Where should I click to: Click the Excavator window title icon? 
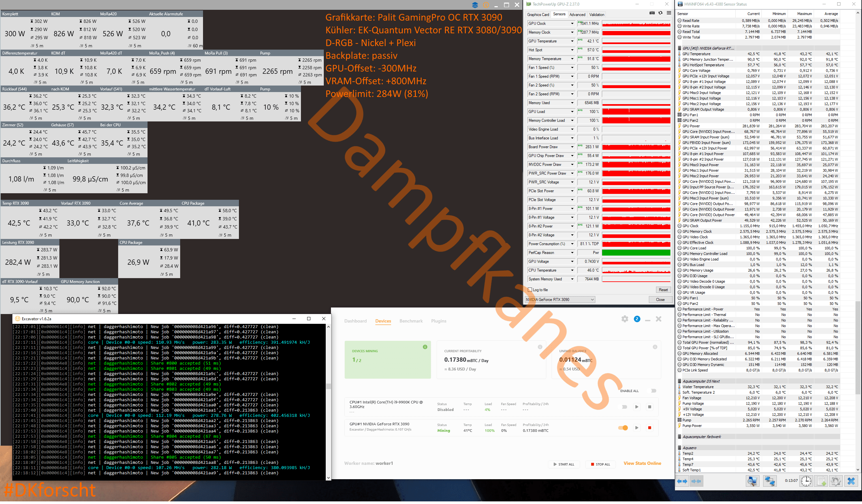point(17,319)
